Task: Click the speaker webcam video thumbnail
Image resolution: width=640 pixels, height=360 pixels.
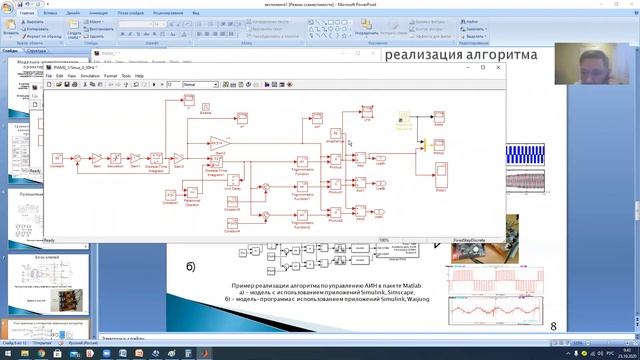Action: (592, 63)
